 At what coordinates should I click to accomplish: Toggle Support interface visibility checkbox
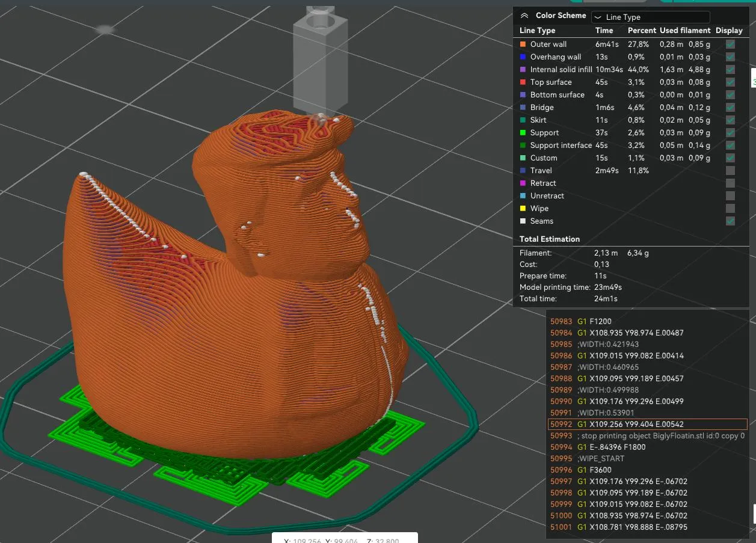coord(730,145)
